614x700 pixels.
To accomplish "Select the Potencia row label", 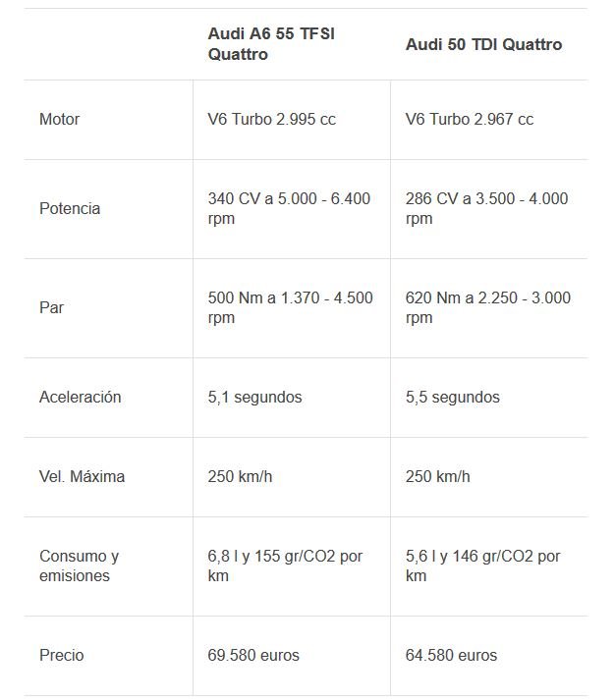I will (x=70, y=208).
